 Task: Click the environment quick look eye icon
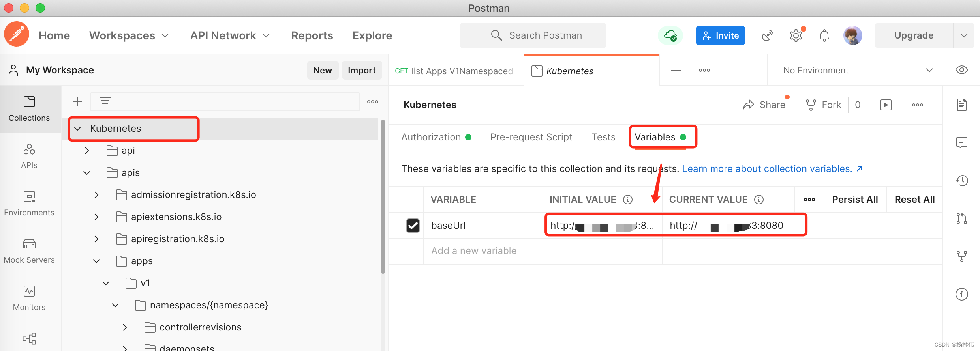(x=961, y=70)
